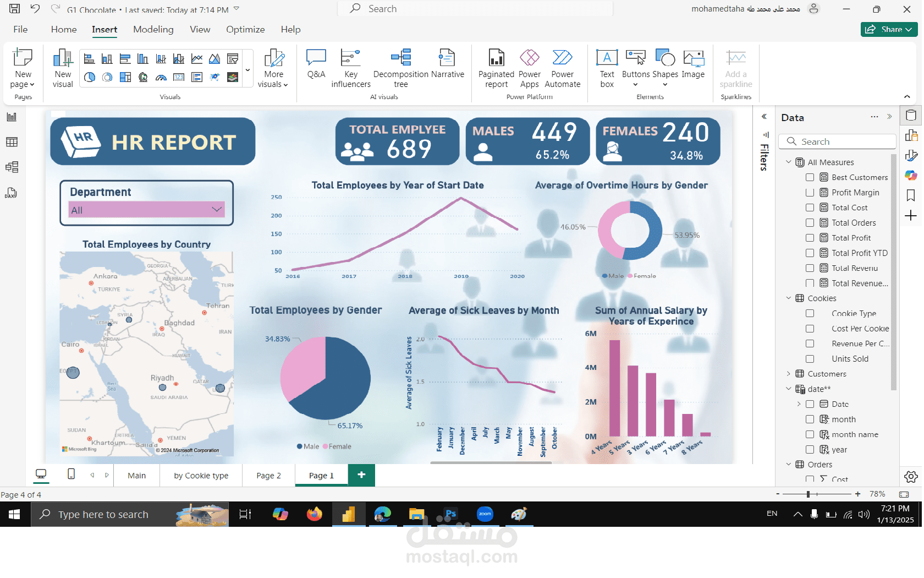Open Firefox from the taskbar
924x578 pixels.
click(x=314, y=514)
